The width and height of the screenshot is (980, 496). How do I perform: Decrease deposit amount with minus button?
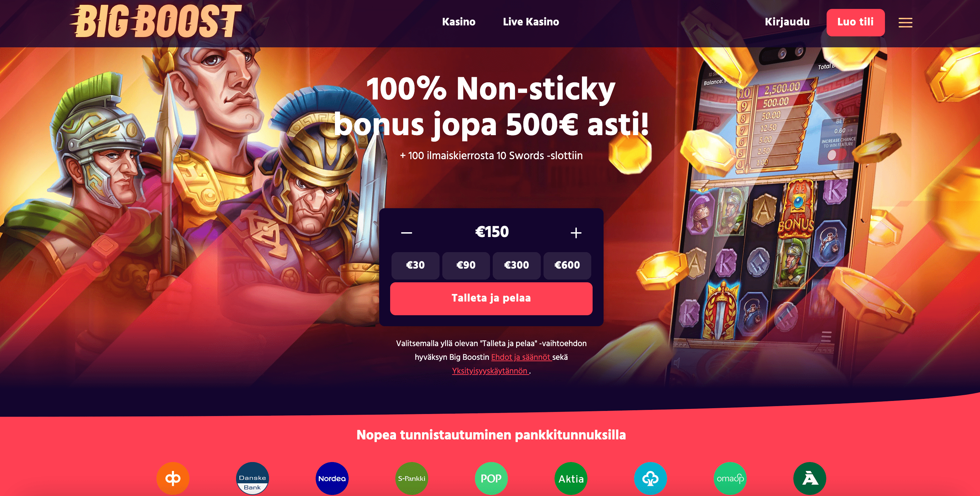click(406, 233)
